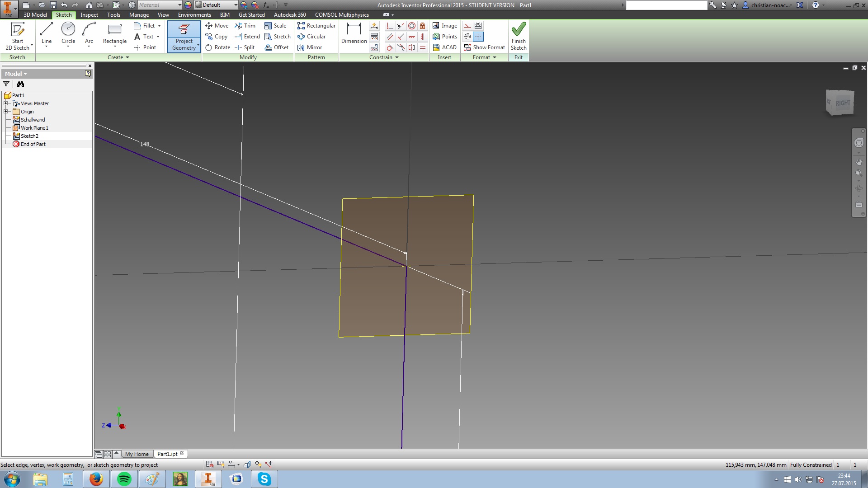Select the Concentric constraint icon
Screen dimensions: 868x488
tap(411, 26)
